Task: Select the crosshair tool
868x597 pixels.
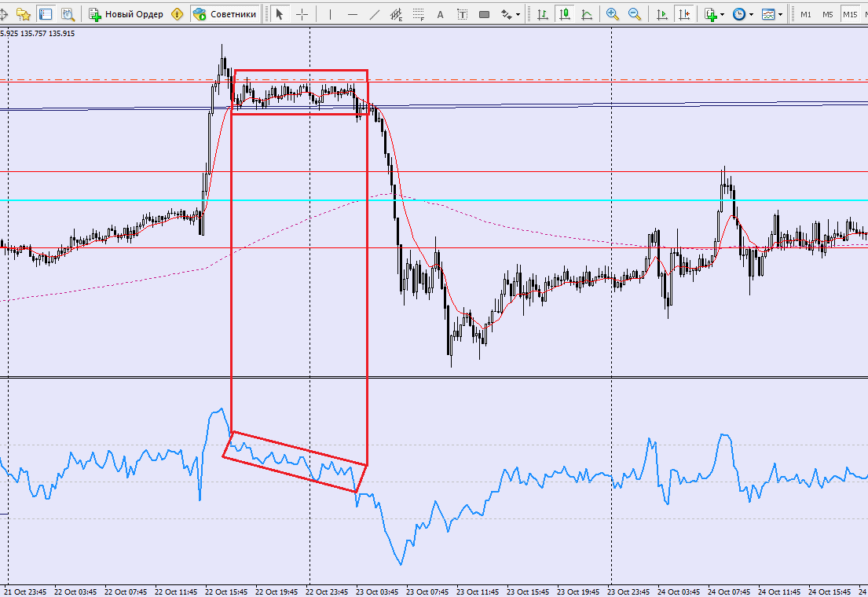Action: tap(302, 14)
